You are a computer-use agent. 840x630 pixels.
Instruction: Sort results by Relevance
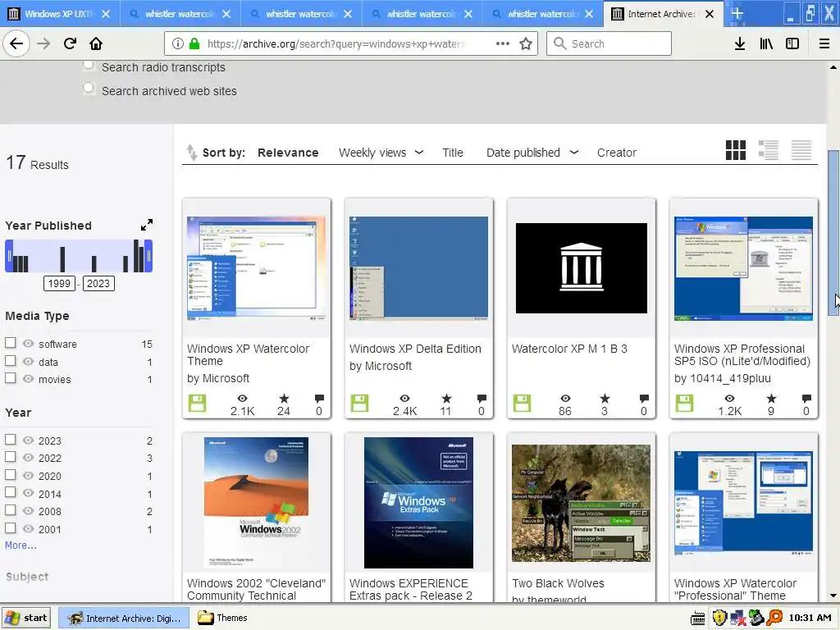point(288,153)
